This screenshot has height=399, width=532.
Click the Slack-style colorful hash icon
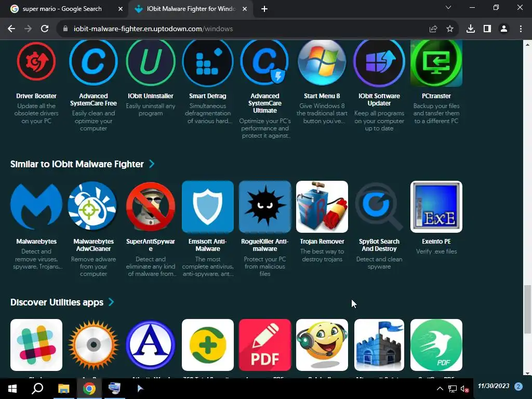(x=36, y=345)
